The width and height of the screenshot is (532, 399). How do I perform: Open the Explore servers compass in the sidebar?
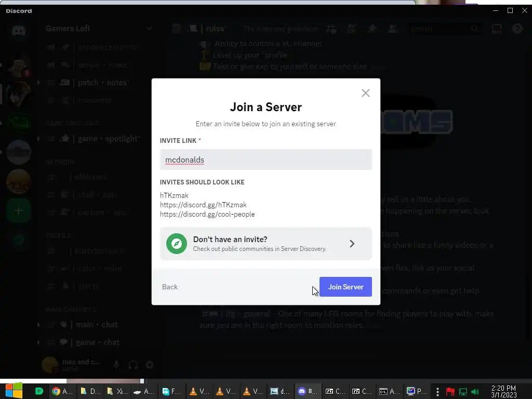pos(19,240)
